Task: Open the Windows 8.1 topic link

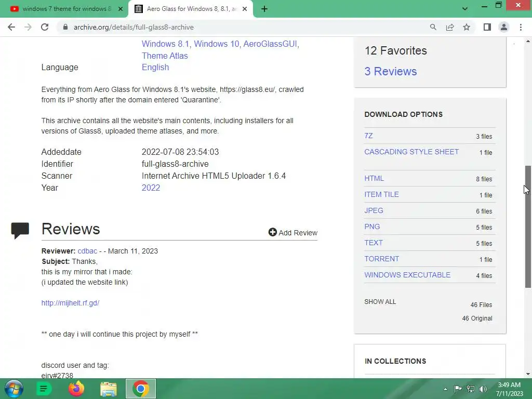Action: pos(165,44)
